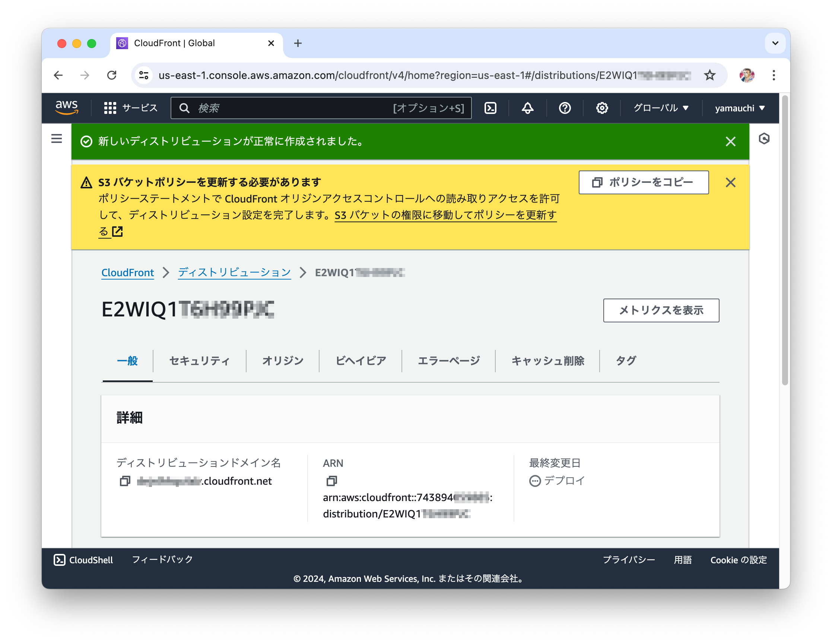Select the 一般 tab
832x644 pixels.
point(128,361)
